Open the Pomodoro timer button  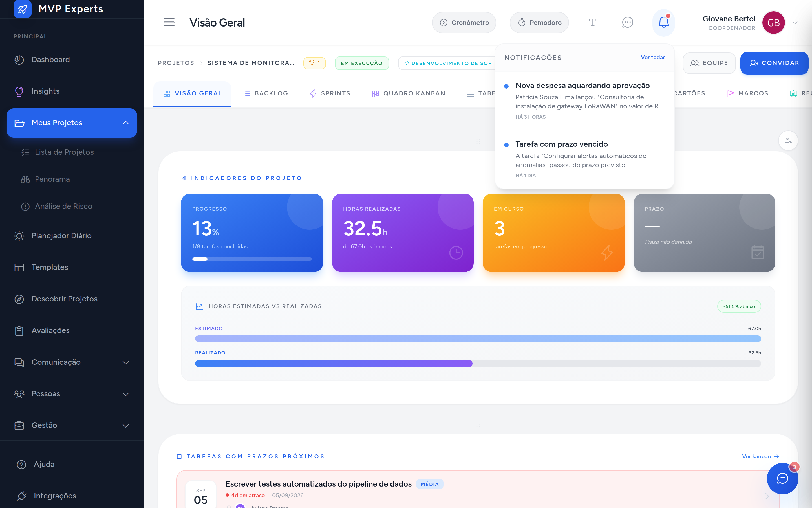pyautogui.click(x=539, y=23)
